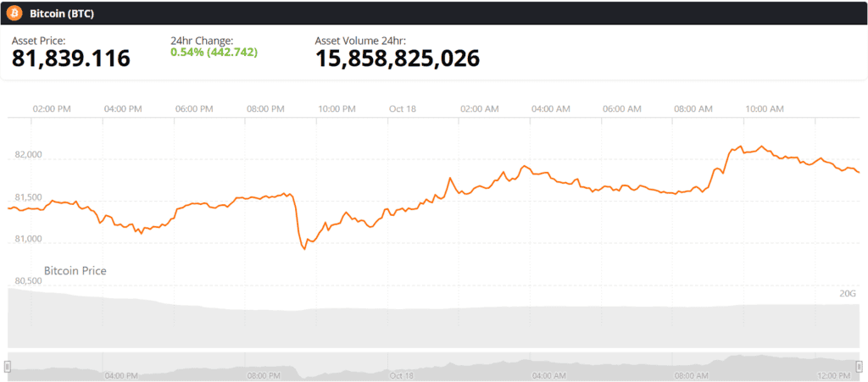The image size is (868, 382).
Task: Click the Oct 18 top axis label
Action: pyautogui.click(x=403, y=109)
